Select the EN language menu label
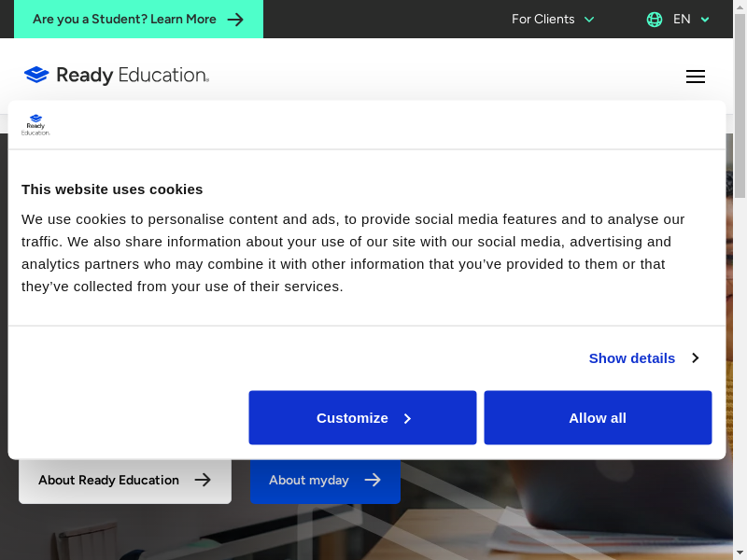Image resolution: width=747 pixels, height=560 pixels. click(x=682, y=19)
